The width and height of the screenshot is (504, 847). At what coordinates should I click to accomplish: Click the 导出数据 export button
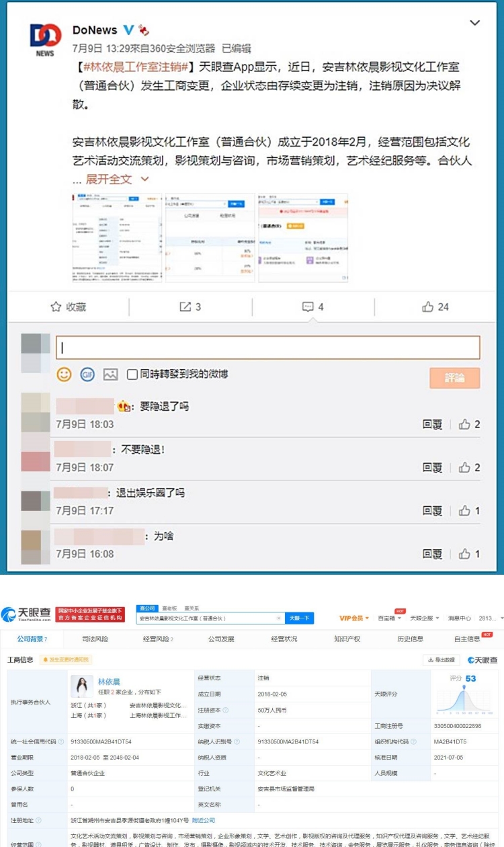point(442,660)
